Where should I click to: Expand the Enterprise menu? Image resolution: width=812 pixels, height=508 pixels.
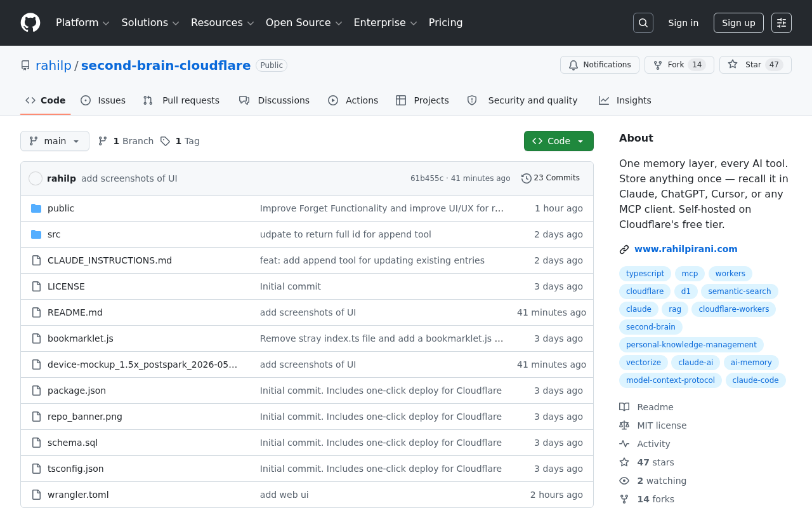(386, 23)
